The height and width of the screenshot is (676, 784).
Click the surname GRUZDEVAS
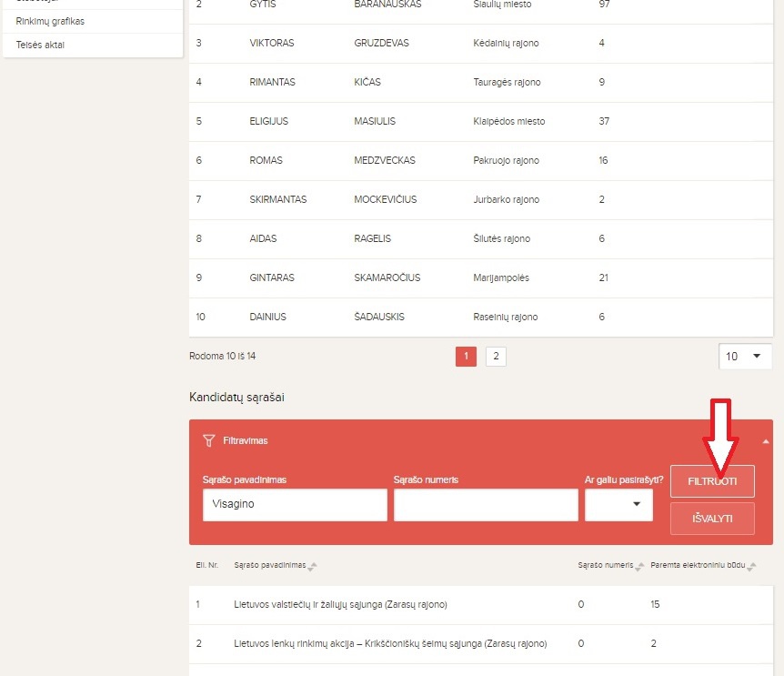pos(381,43)
